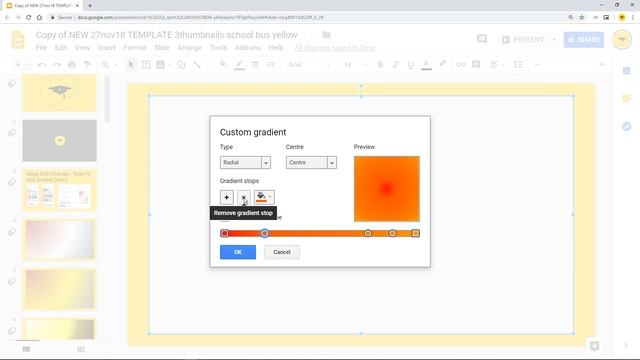Open the View menu

[82, 48]
